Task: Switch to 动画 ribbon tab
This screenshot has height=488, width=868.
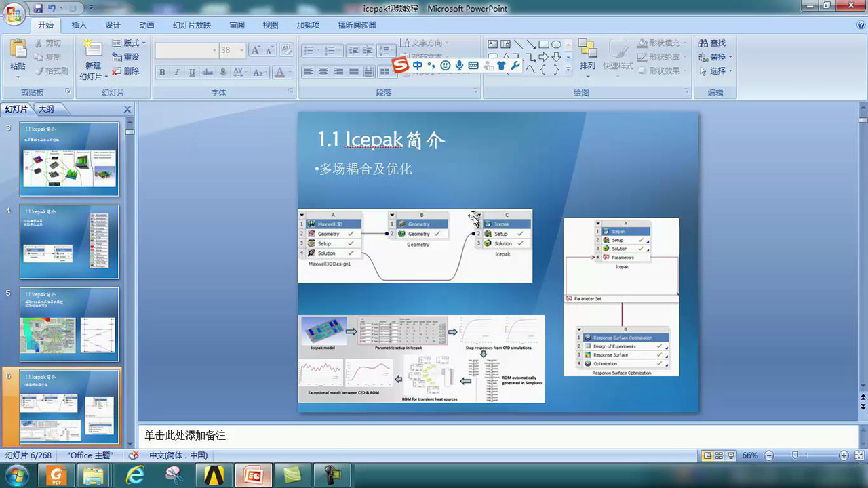Action: (x=146, y=25)
